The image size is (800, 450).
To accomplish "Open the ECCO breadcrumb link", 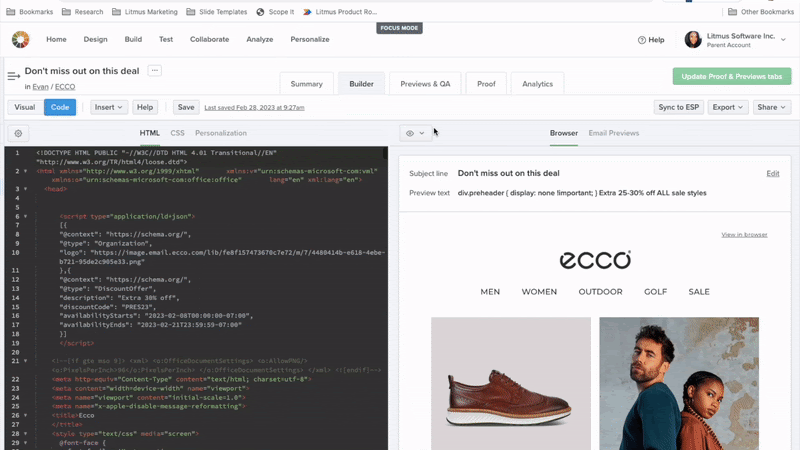I will (65, 87).
